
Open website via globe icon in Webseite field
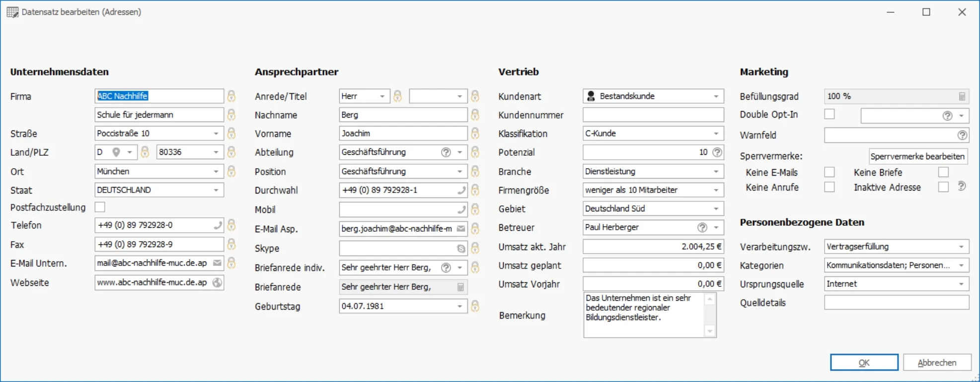(x=217, y=282)
